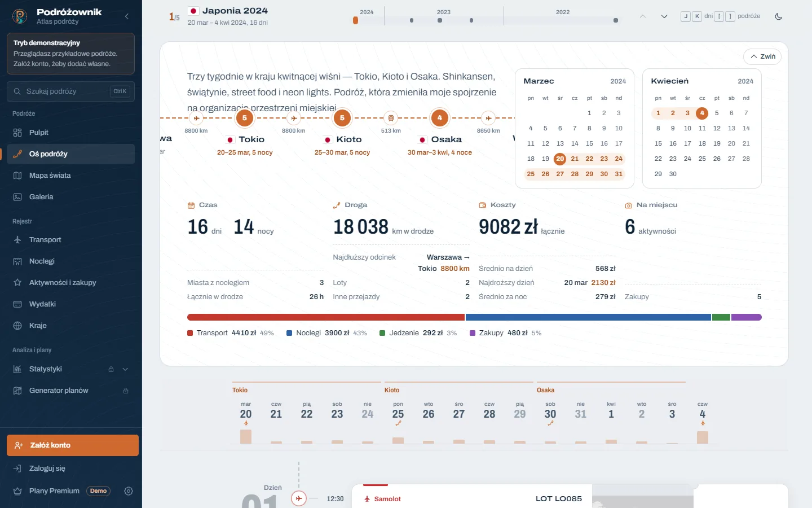
Task: Open the Aktywności i zakupy star icon
Action: click(x=17, y=283)
